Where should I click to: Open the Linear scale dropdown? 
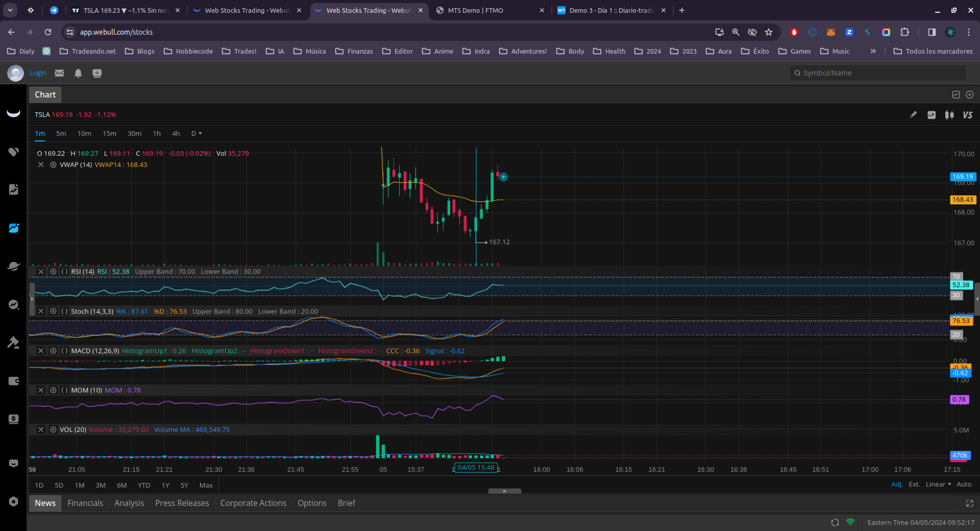tap(938, 485)
